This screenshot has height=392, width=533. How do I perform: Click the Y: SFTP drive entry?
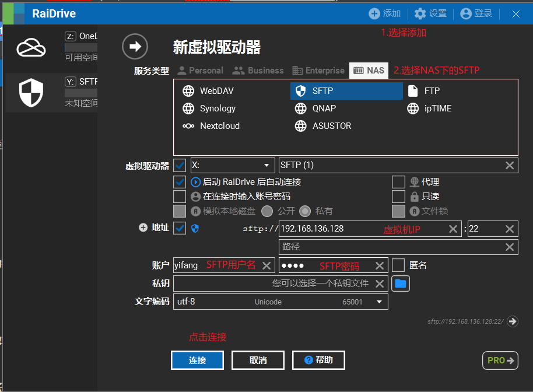[x=51, y=93]
